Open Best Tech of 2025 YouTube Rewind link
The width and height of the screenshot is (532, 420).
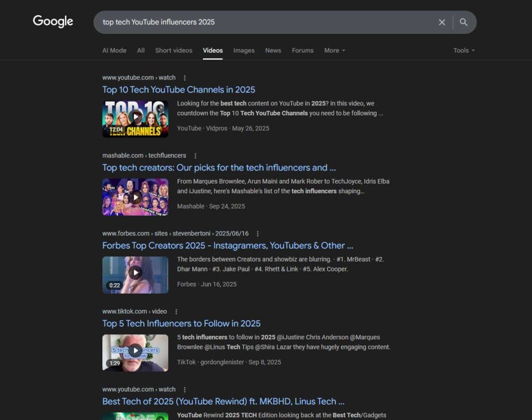[x=223, y=401]
